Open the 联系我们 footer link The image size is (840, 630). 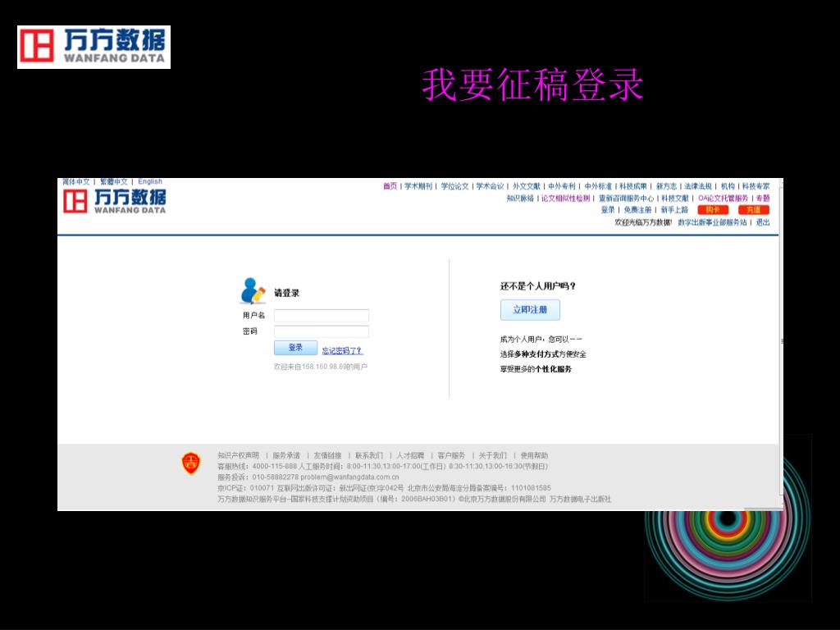click(x=369, y=455)
